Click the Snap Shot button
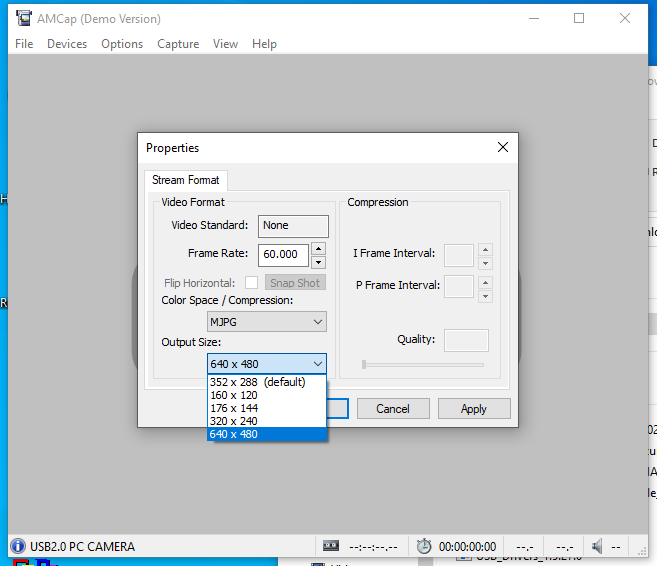Viewport: 657px width, 566px height. click(295, 283)
